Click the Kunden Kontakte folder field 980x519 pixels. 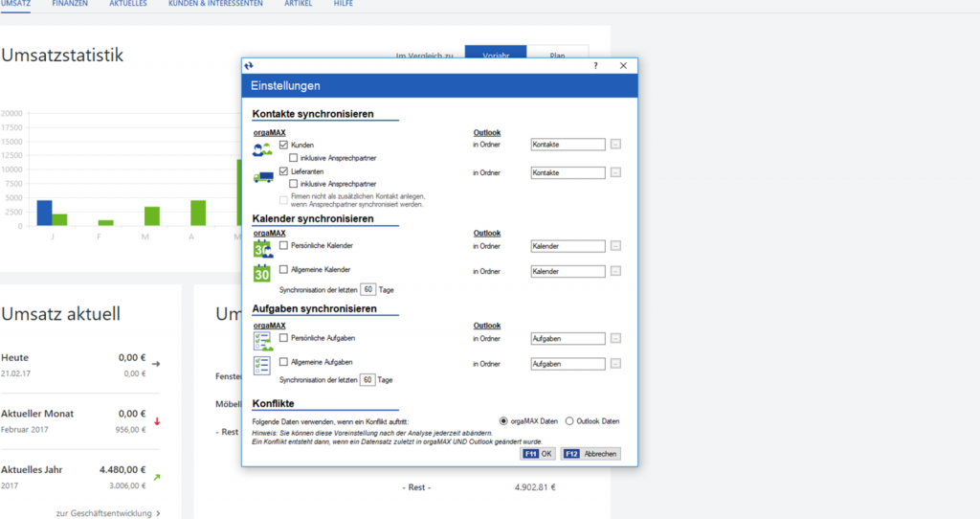point(568,145)
